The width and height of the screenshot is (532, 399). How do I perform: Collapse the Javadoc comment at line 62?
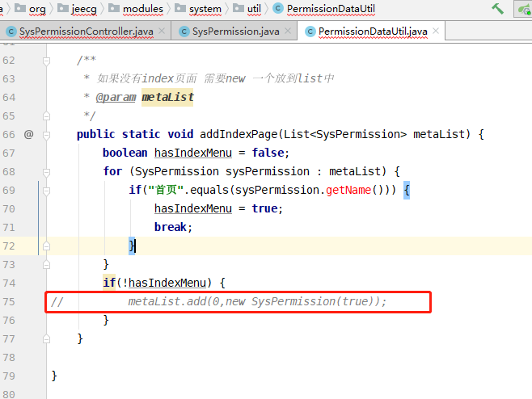[46, 61]
